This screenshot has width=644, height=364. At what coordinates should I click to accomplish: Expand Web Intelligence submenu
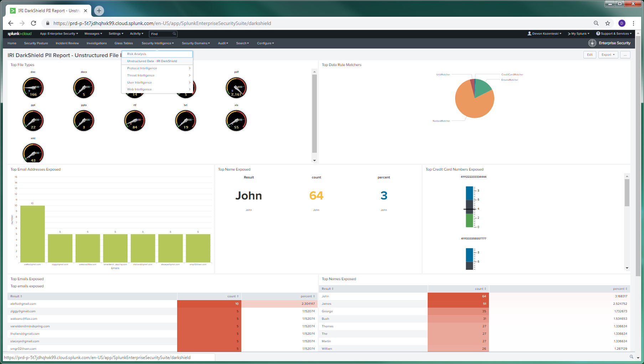tap(157, 89)
